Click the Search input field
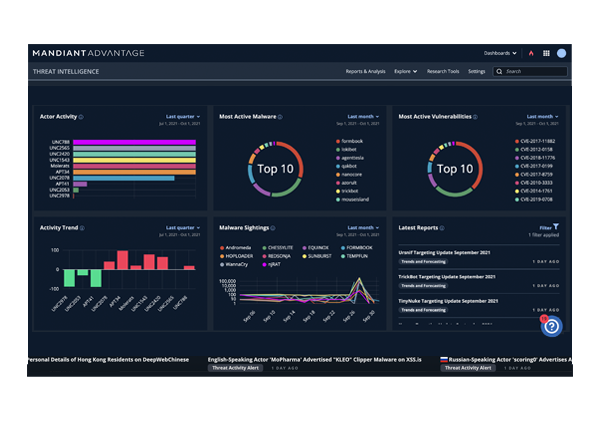The width and height of the screenshot is (600, 421). point(530,71)
